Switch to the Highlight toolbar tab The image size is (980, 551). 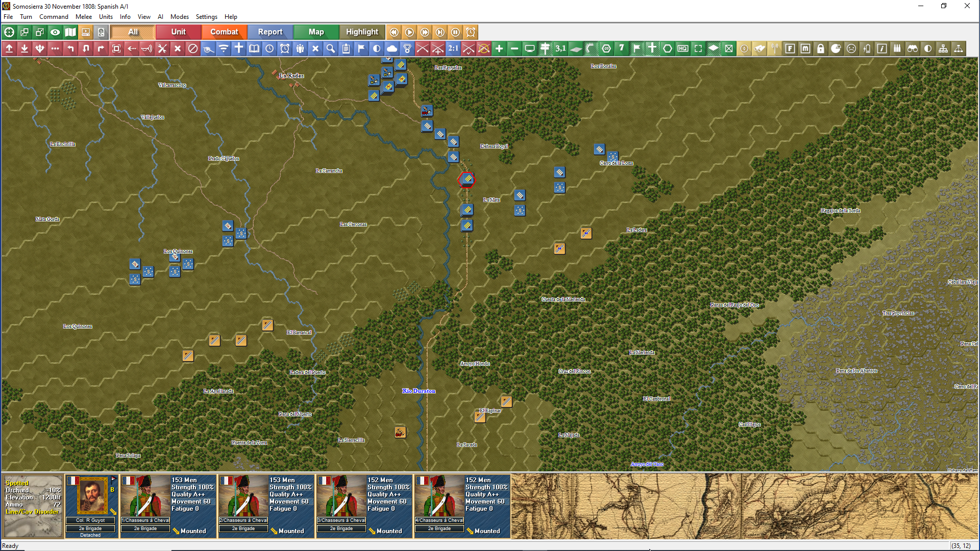tap(362, 32)
